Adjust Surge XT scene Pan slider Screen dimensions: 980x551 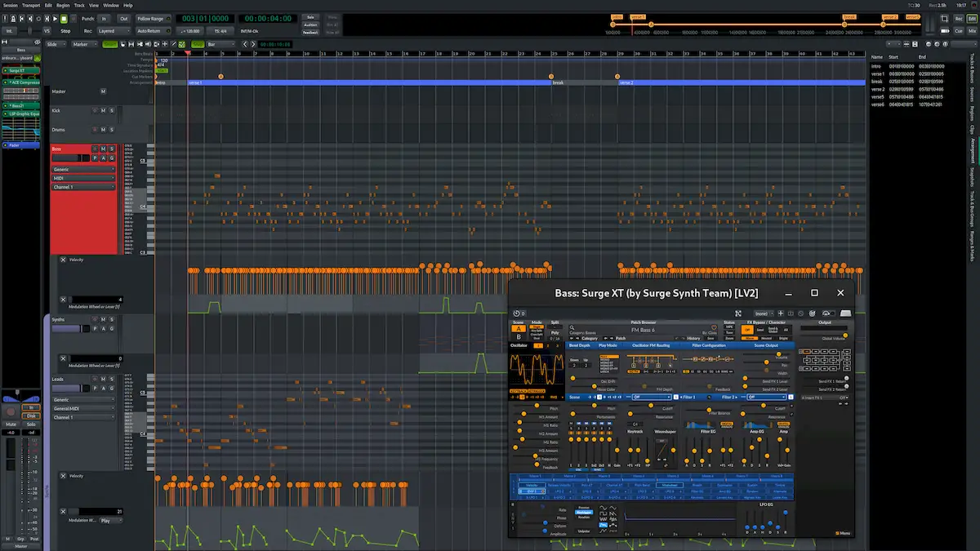[x=766, y=362]
